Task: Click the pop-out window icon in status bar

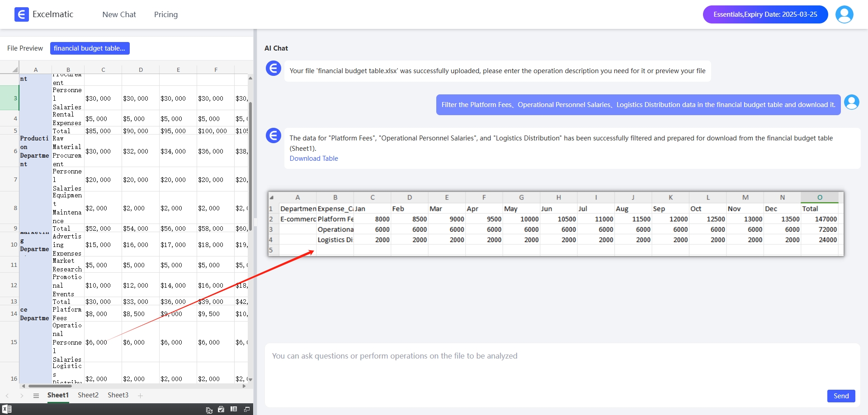Action: [247, 409]
